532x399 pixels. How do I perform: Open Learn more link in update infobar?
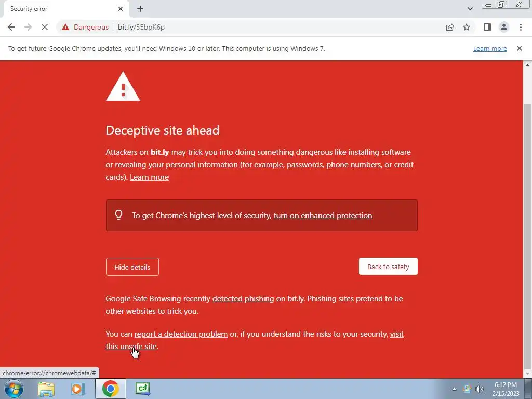tap(490, 48)
